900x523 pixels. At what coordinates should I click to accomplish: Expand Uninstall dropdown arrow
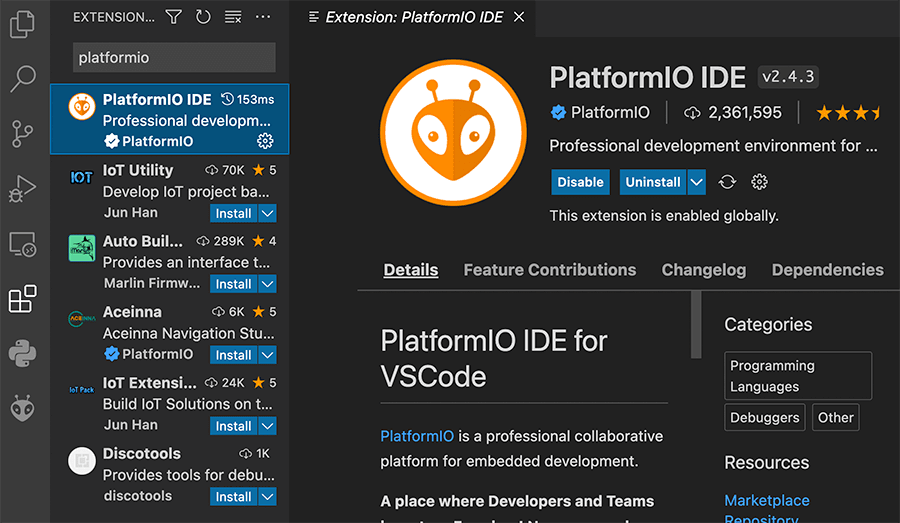pyautogui.click(x=696, y=182)
